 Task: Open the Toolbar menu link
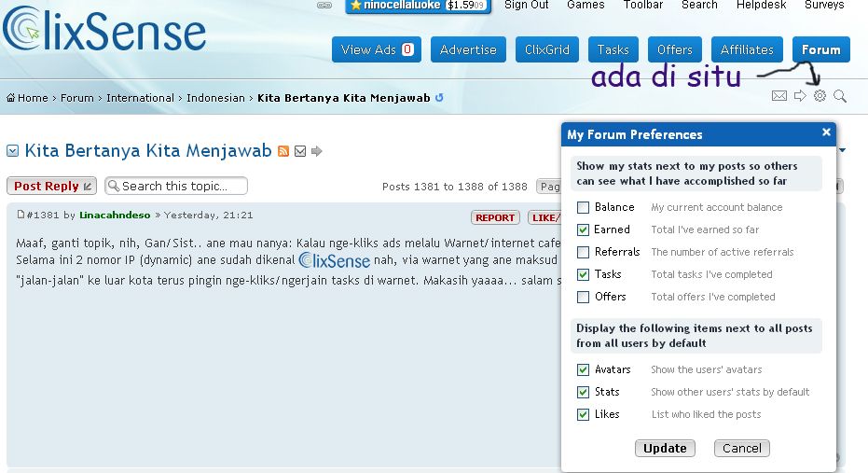pyautogui.click(x=643, y=5)
